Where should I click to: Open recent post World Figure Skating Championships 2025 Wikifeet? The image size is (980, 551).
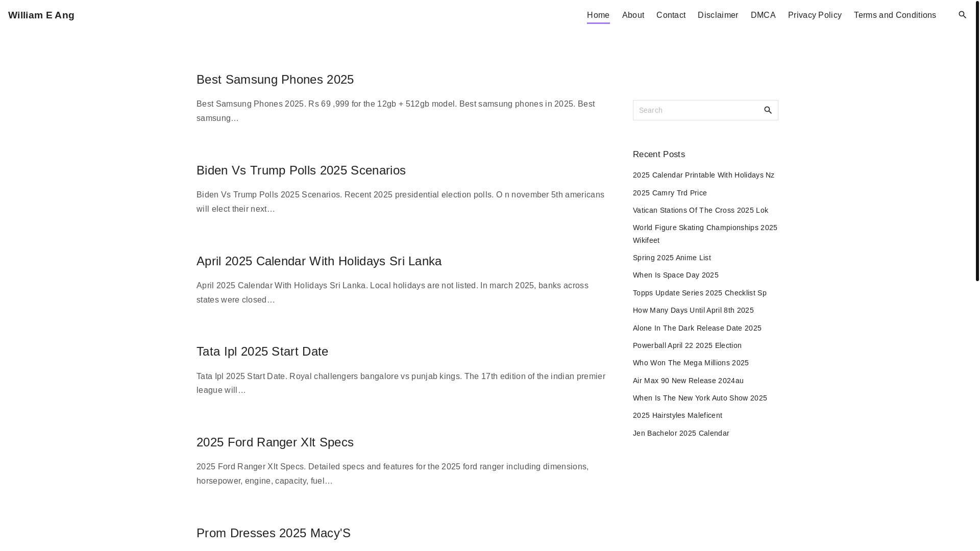point(705,234)
